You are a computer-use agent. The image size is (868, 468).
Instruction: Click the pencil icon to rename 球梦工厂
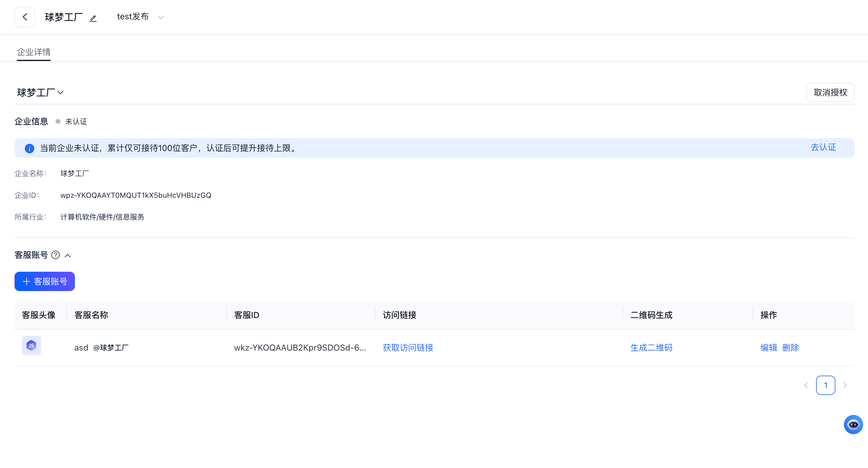point(93,18)
